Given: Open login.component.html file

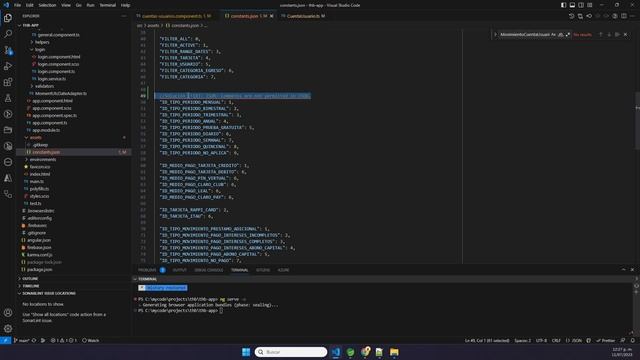Looking at the screenshot, I should pyautogui.click(x=59, y=57).
